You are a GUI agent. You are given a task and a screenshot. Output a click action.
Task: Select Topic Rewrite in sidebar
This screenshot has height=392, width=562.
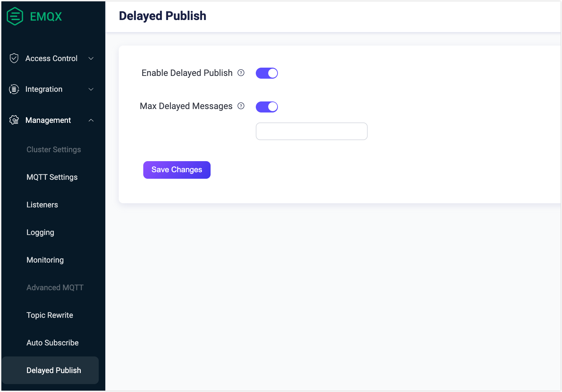coord(50,315)
